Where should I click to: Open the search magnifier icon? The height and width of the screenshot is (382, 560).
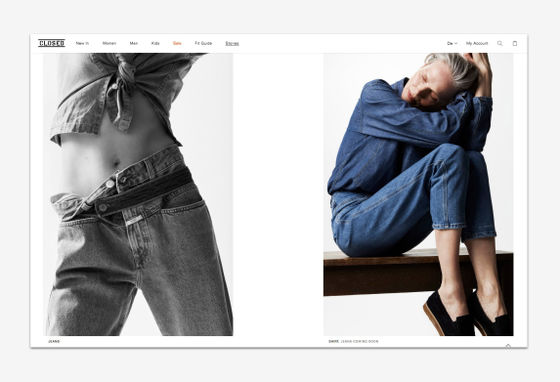pyautogui.click(x=500, y=43)
